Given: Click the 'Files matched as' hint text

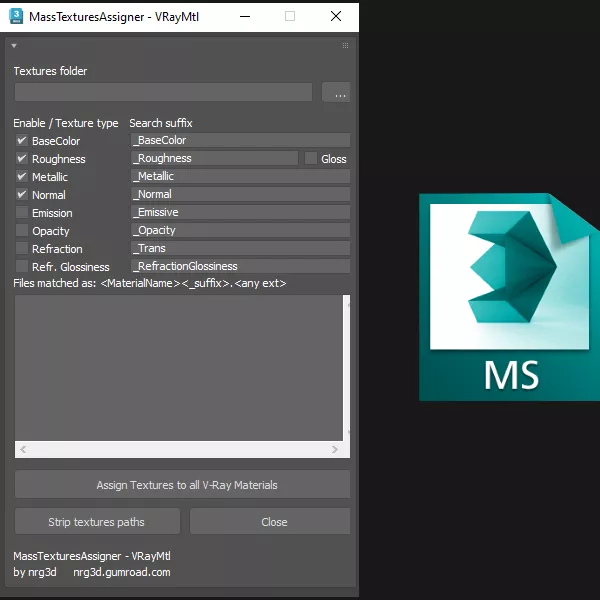Looking at the screenshot, I should (x=150, y=283).
